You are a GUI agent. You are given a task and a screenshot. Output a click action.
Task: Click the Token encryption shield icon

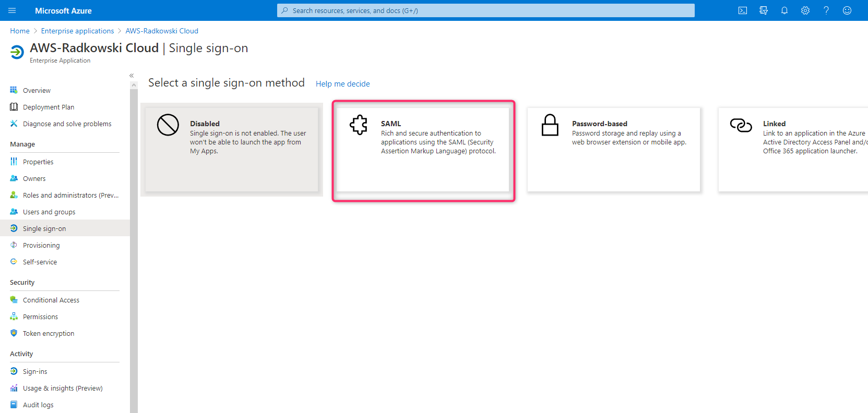(14, 333)
